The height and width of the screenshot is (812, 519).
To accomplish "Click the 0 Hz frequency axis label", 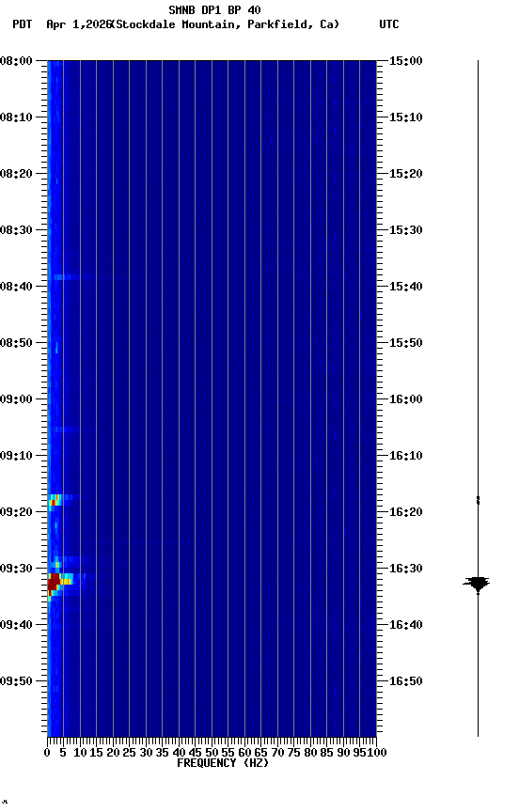I will point(47,753).
